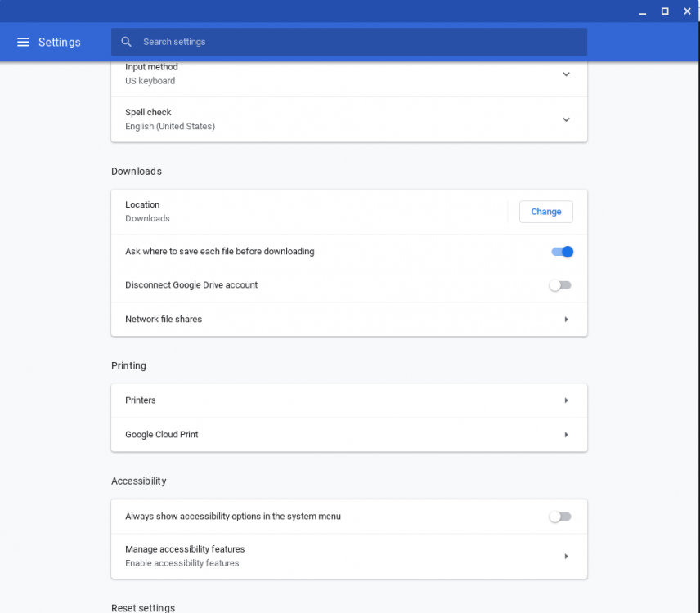Click the Network file shares label
This screenshot has height=613, width=700.
164,320
